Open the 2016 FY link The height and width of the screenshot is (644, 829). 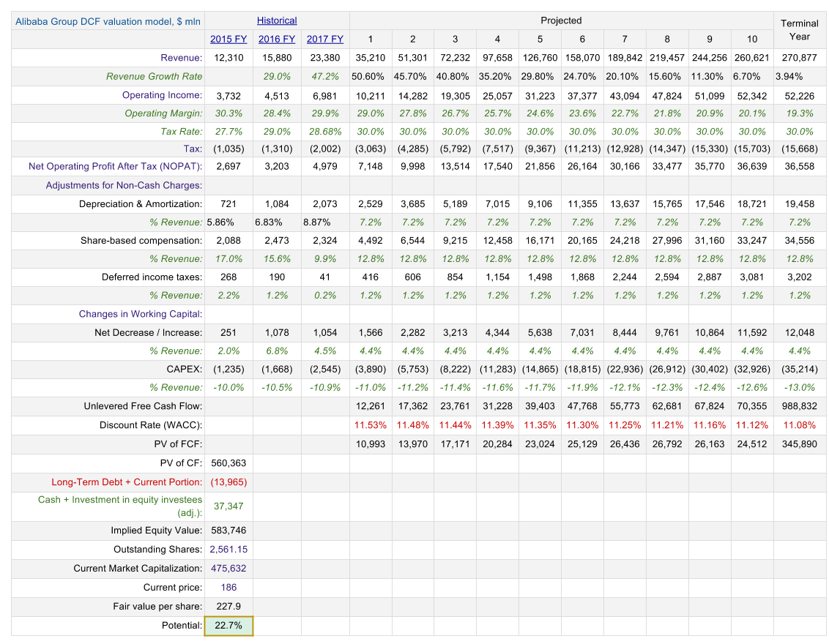point(277,39)
